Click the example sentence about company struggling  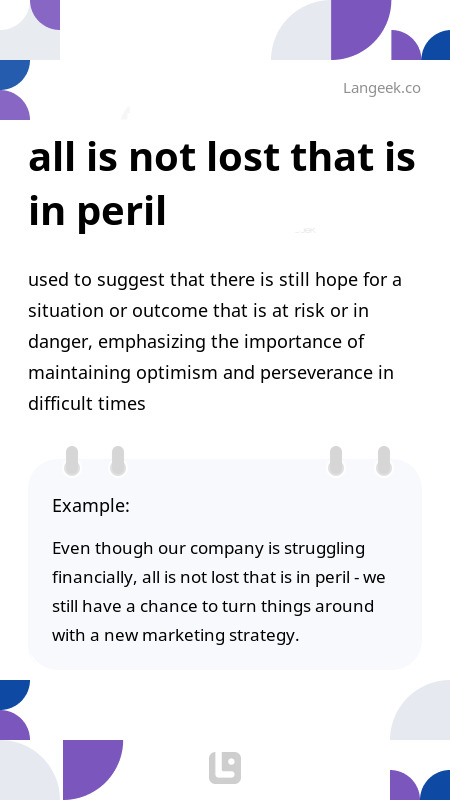click(218, 592)
